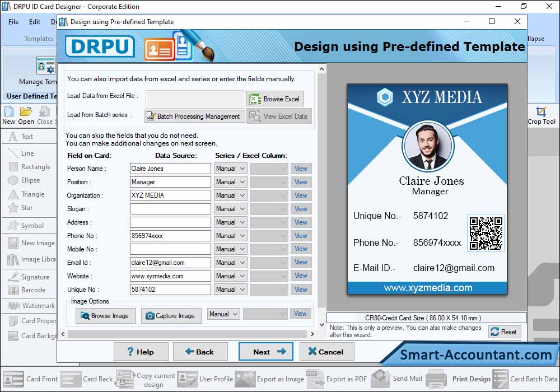This screenshot has width=560, height=392.
Task: Click the Load Data from Excel field
Action: 195,99
